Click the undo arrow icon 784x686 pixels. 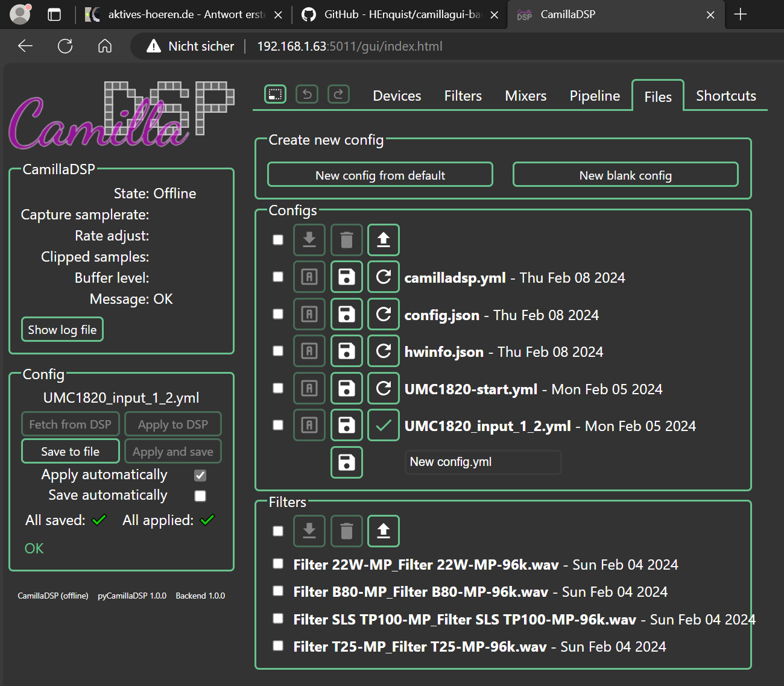[x=307, y=94]
